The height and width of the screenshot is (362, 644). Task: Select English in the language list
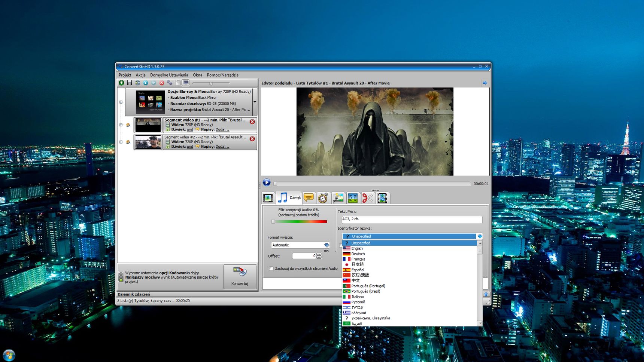click(410, 248)
